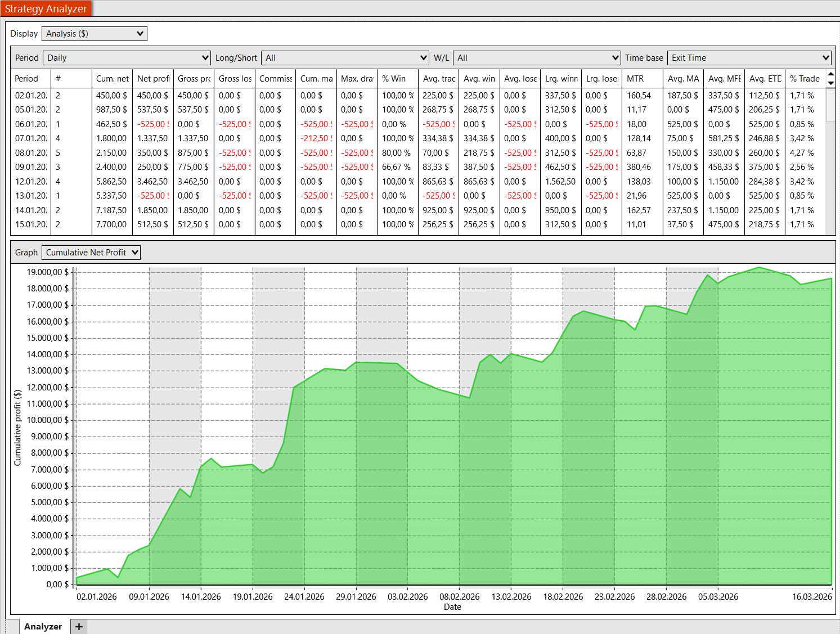Click the % Trade column header
The image size is (840, 634).
point(805,79)
